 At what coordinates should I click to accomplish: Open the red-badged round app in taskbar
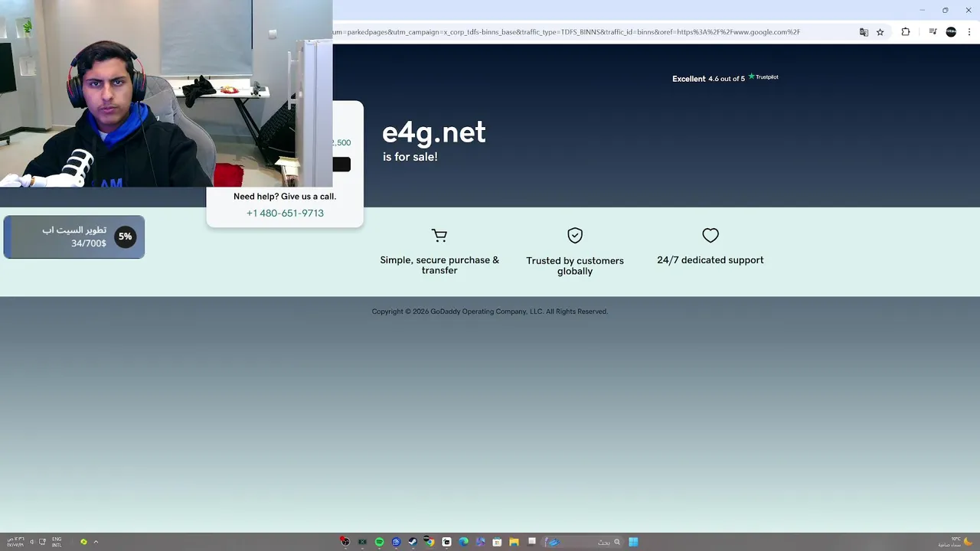[345, 542]
